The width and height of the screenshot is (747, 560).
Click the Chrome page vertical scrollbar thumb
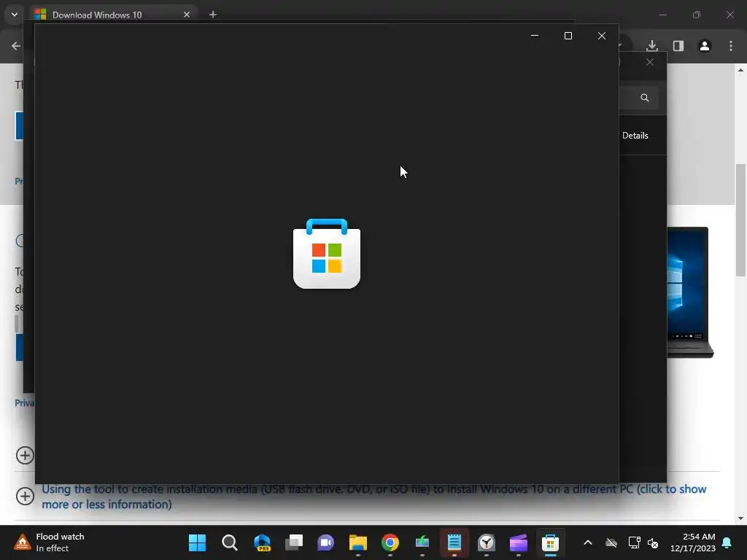pos(740,220)
